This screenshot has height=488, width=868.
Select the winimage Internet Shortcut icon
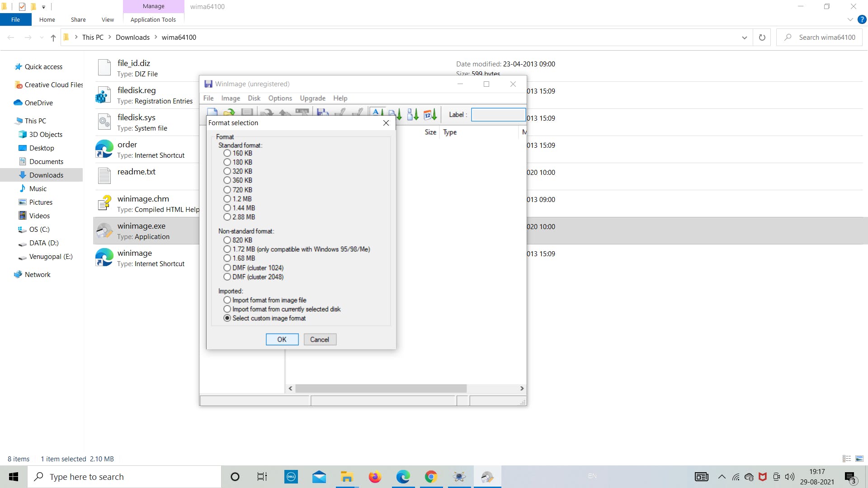click(104, 258)
